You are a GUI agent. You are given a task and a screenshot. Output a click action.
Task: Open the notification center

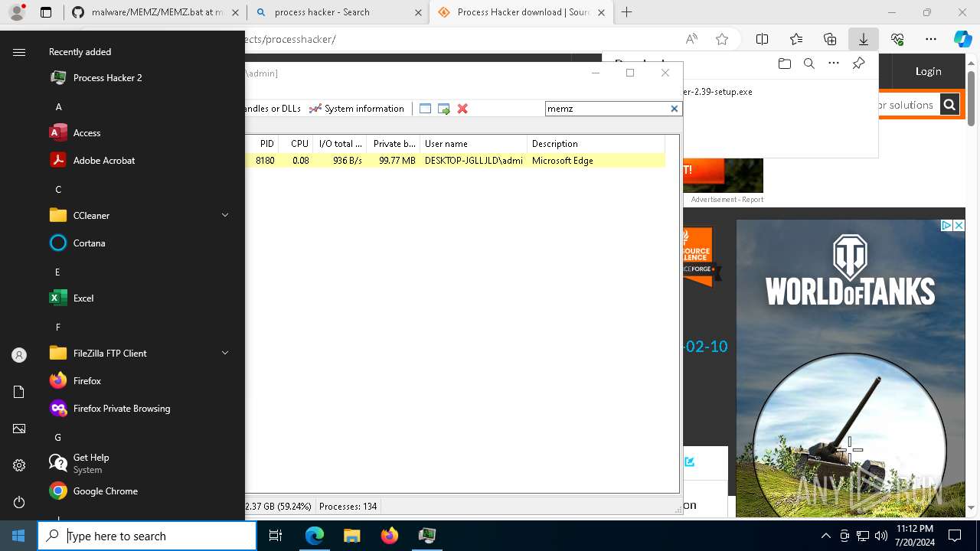(955, 536)
